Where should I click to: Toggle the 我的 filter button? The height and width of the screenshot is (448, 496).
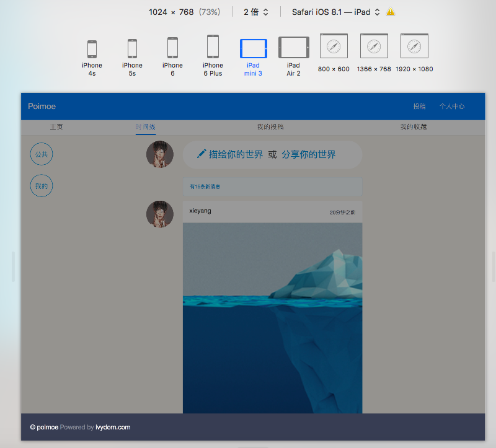(x=41, y=185)
